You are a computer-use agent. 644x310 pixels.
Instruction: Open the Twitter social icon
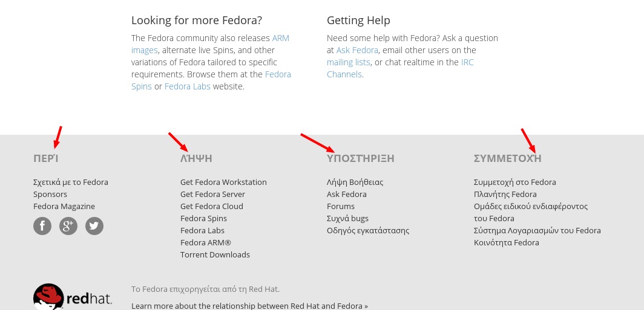tap(94, 226)
